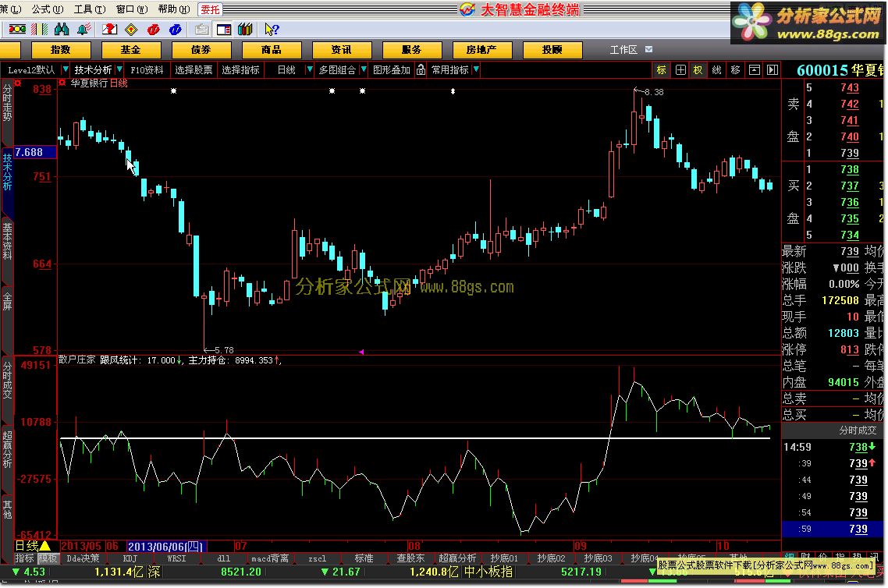Select the 查股东 indicator tab
Image resolution: width=888 pixels, height=588 pixels.
[x=410, y=558]
